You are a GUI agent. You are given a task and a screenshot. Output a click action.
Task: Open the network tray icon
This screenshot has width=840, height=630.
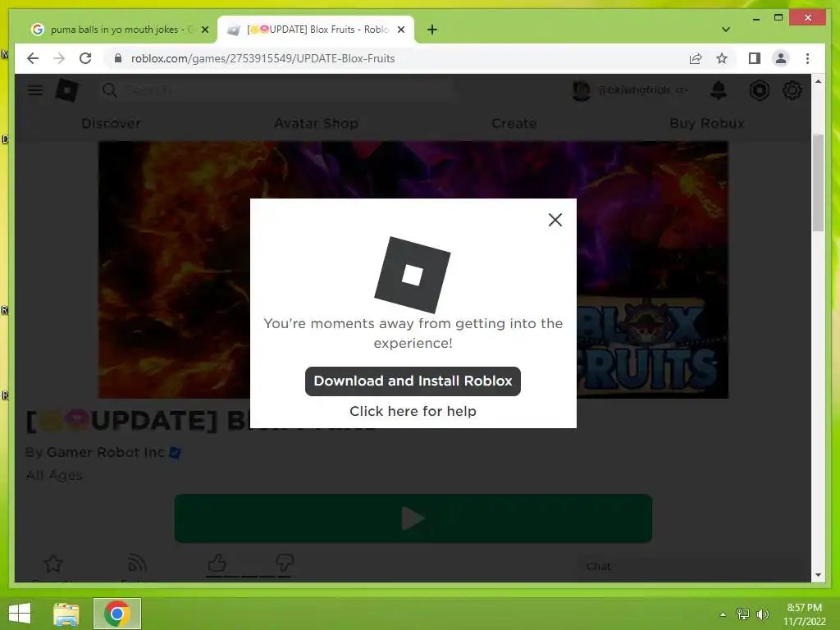point(743,614)
